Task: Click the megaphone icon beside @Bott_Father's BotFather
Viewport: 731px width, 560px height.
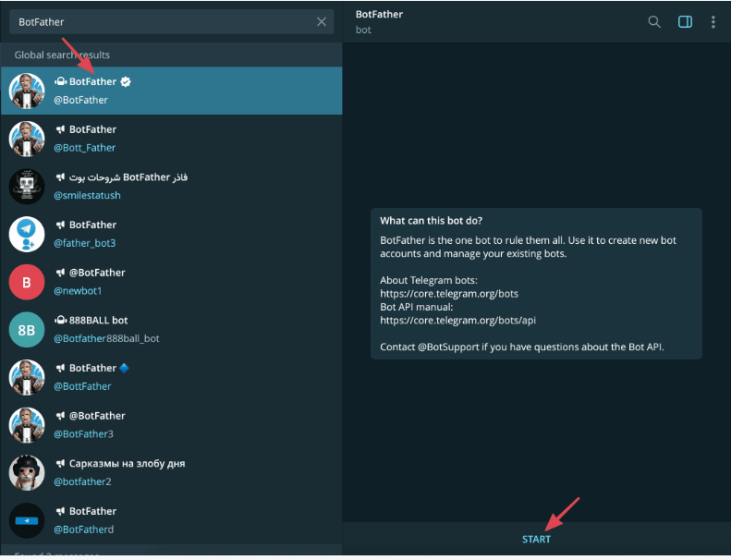Action: point(60,129)
